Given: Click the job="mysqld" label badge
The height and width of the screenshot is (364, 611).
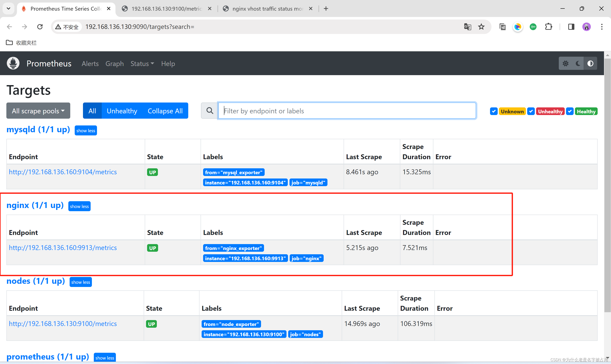Looking at the screenshot, I should click(308, 183).
